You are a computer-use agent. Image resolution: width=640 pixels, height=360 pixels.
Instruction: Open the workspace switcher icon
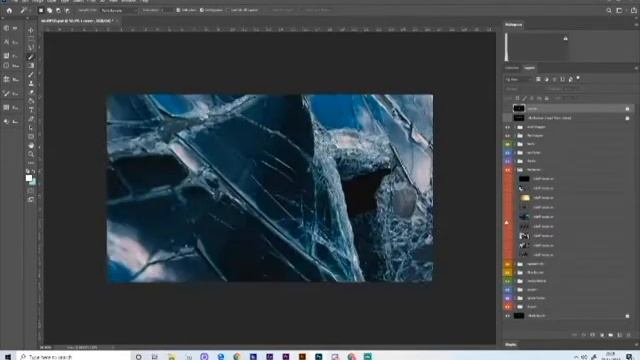click(619, 11)
